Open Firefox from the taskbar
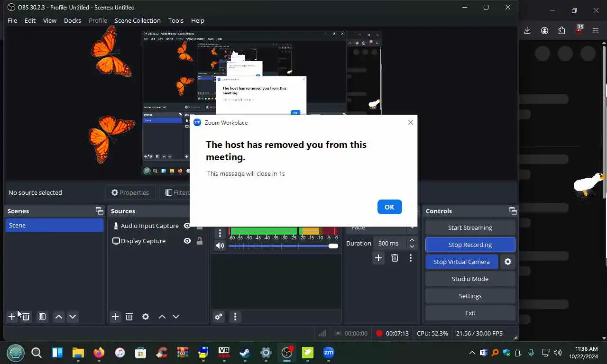The image size is (607, 364). click(x=99, y=353)
